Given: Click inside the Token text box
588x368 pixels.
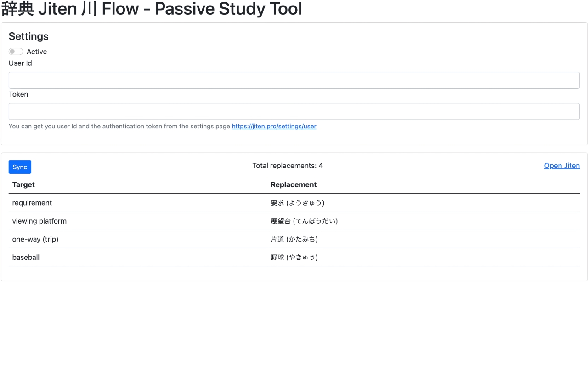Looking at the screenshot, I should (294, 111).
